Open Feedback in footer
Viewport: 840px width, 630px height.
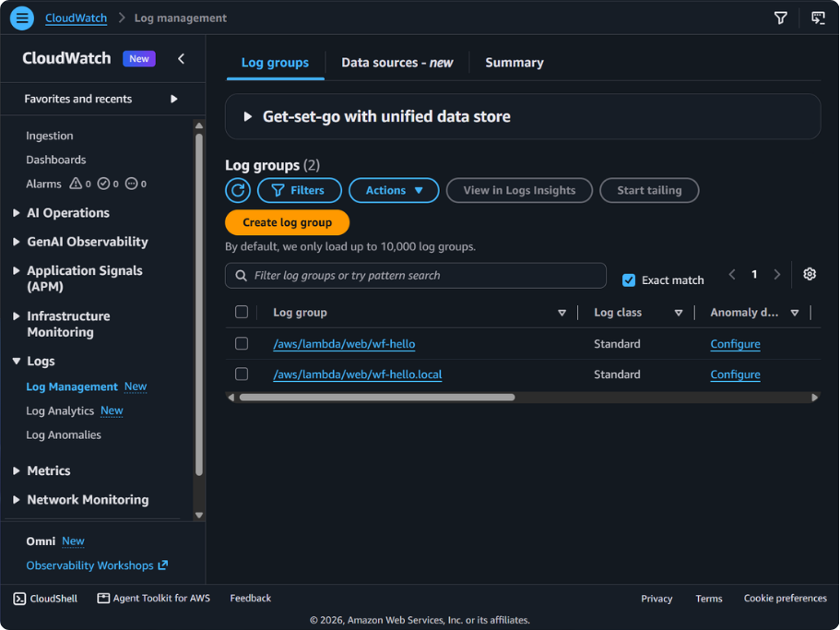tap(251, 599)
